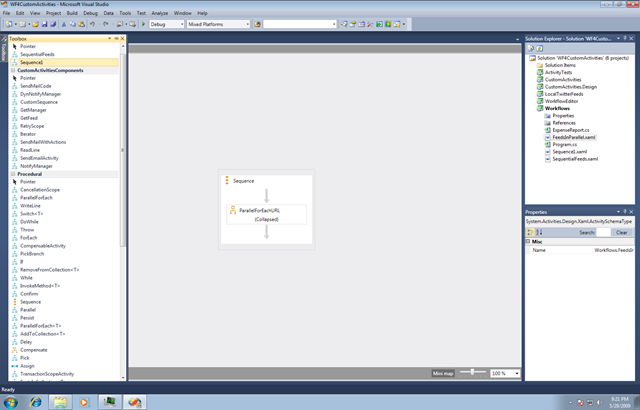Click the Redo arrow icon

106,24
